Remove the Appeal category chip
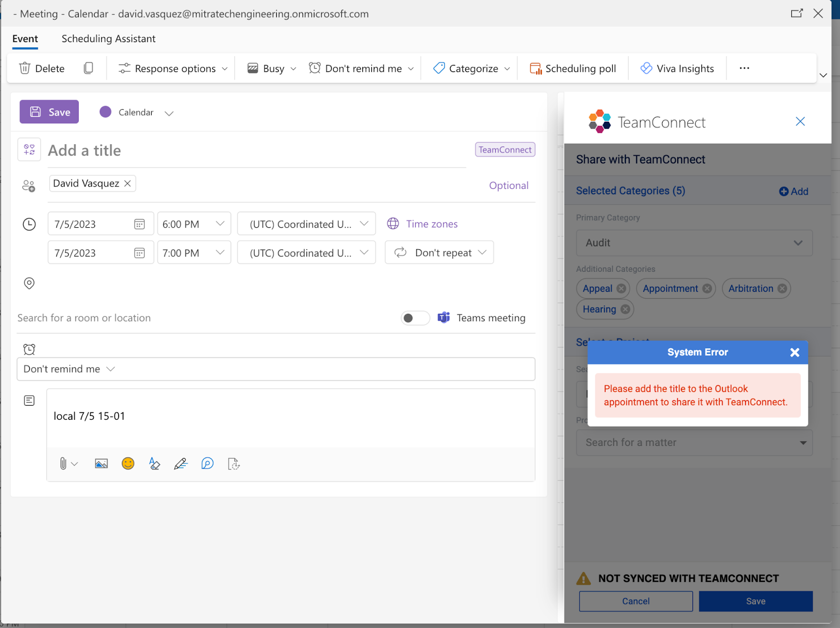The height and width of the screenshot is (628, 840). click(x=621, y=289)
